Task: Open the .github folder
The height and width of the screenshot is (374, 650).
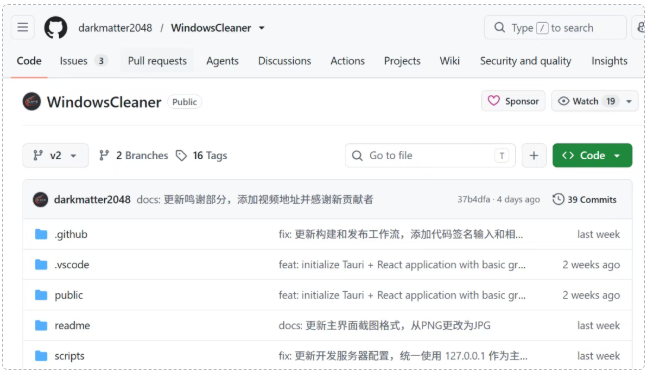Action: pos(71,234)
